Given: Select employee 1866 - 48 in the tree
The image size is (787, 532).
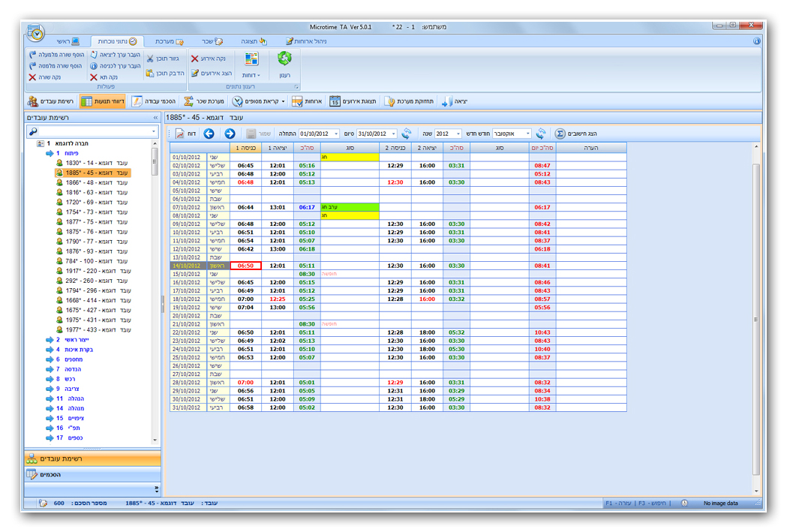Looking at the screenshot, I should 93,182.
